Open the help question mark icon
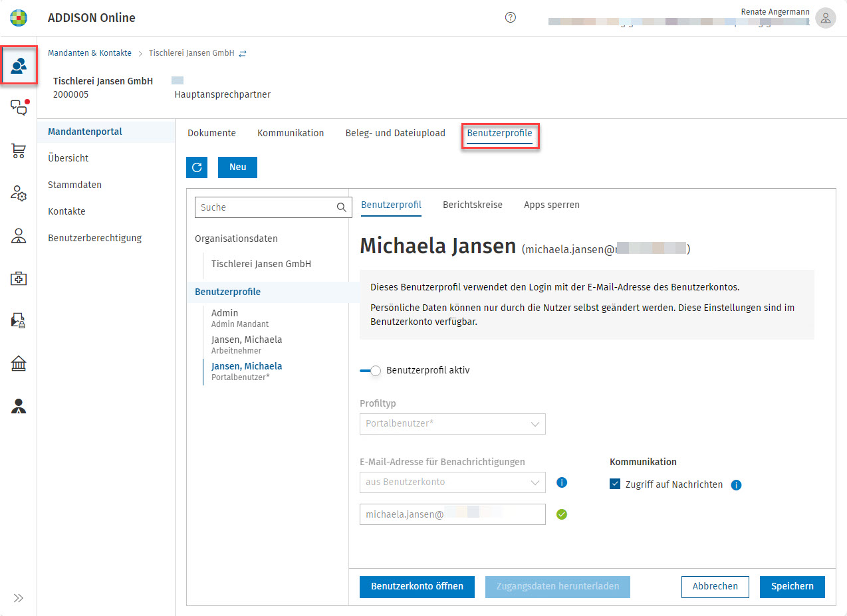The image size is (847, 616). tap(511, 18)
